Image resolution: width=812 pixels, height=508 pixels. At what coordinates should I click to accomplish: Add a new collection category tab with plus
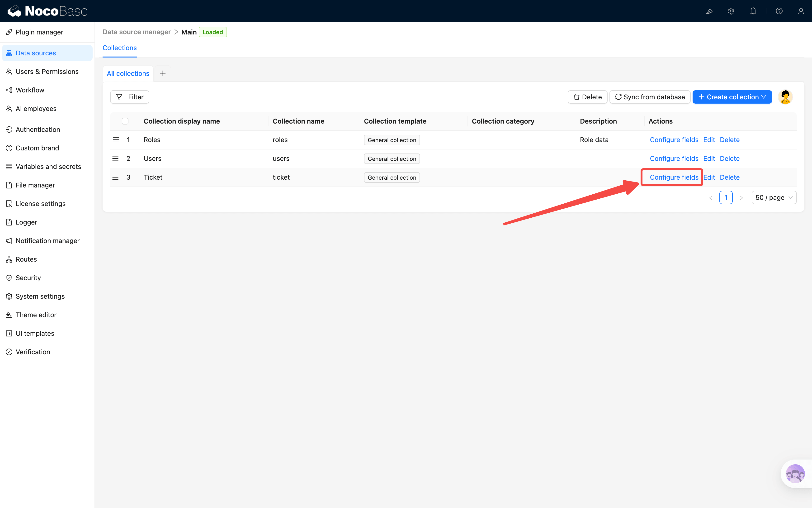[x=163, y=73]
